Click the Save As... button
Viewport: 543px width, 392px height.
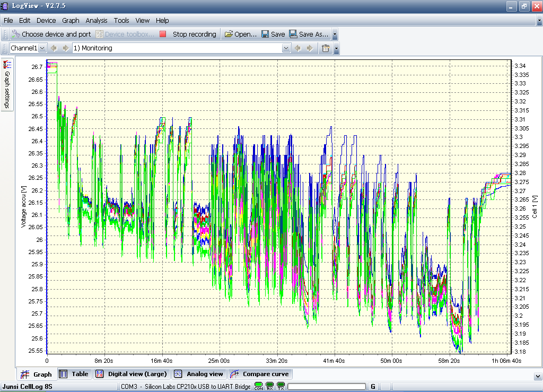point(309,34)
